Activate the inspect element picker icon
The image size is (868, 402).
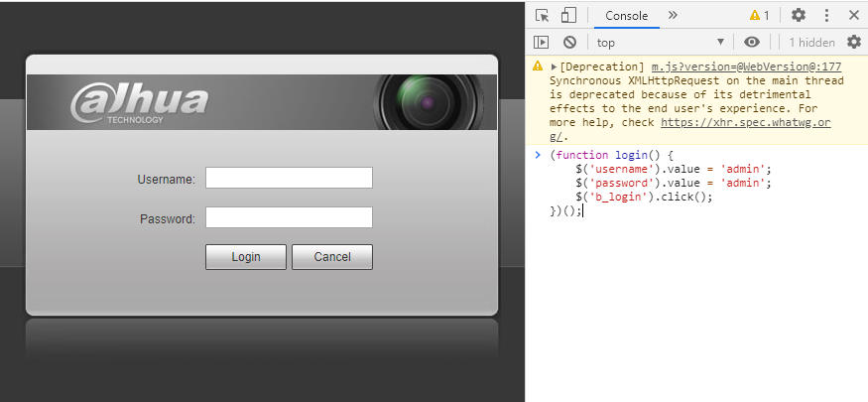point(542,16)
